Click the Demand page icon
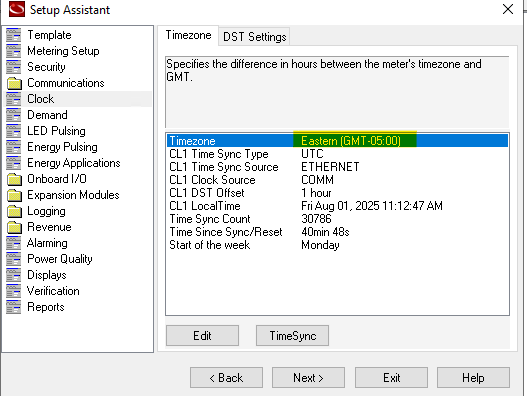The width and height of the screenshot is (527, 396). pos(13,115)
